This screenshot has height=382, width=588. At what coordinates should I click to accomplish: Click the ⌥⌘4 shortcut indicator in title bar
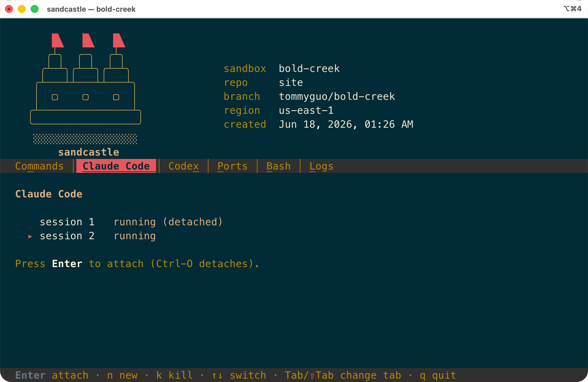tap(573, 9)
